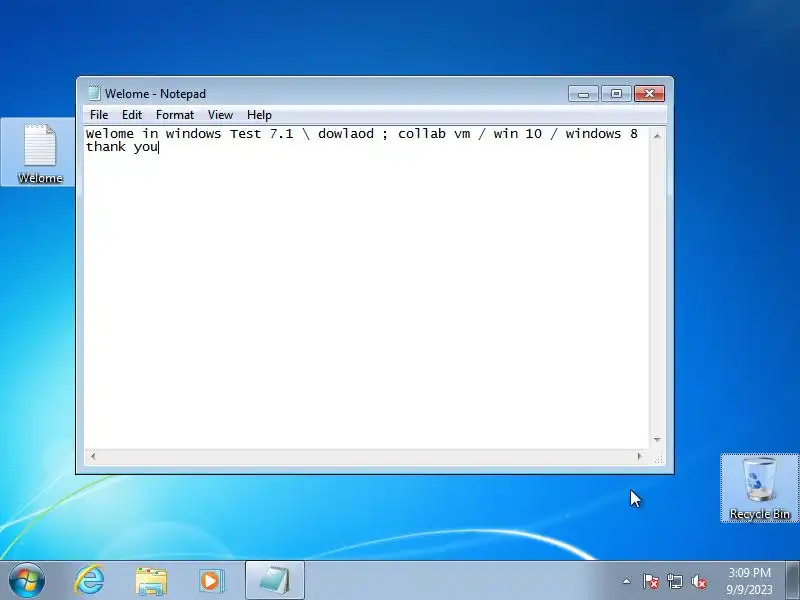This screenshot has height=600, width=800.
Task: Click the Notepad resize grip corner
Action: (x=658, y=459)
